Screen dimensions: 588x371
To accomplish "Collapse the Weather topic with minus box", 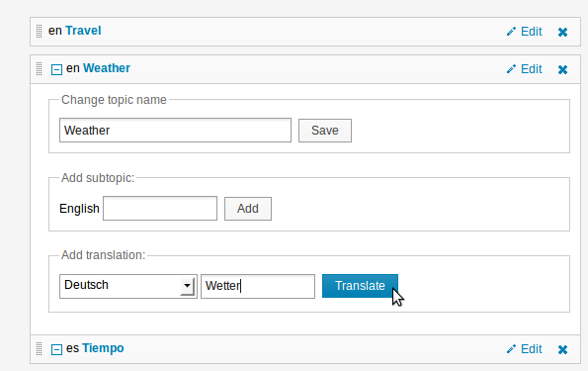I will 56,69.
